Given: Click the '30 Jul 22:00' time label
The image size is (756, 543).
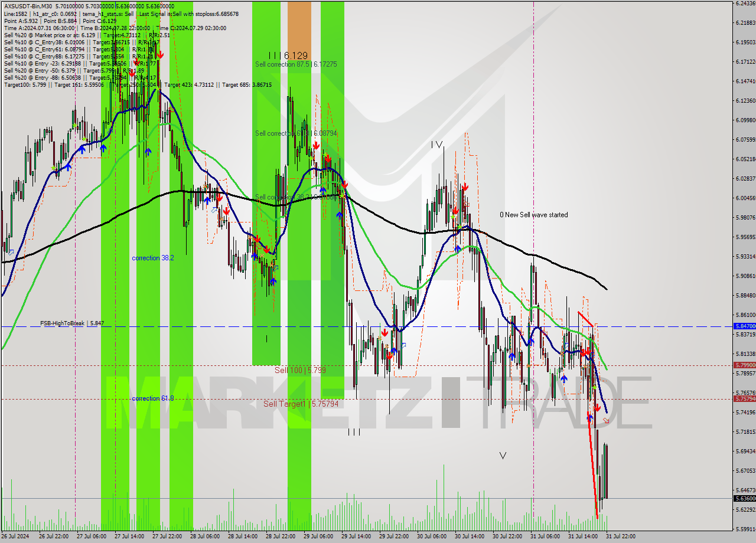Looking at the screenshot, I should click(507, 537).
